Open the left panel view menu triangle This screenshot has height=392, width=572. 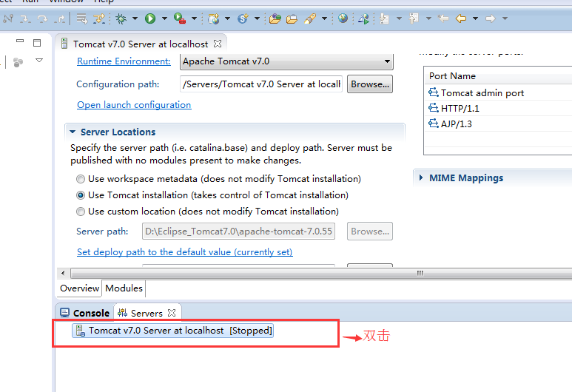pyautogui.click(x=39, y=60)
